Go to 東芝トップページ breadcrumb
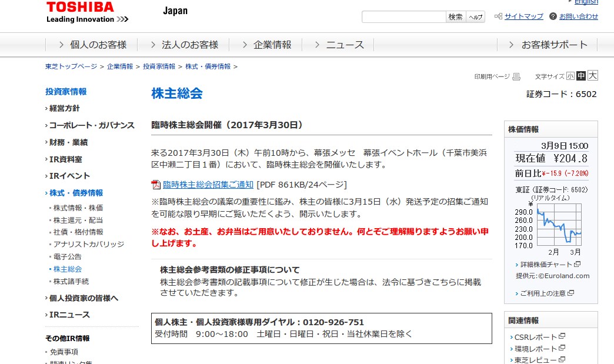Screen dimensions: 614x364 [71, 66]
